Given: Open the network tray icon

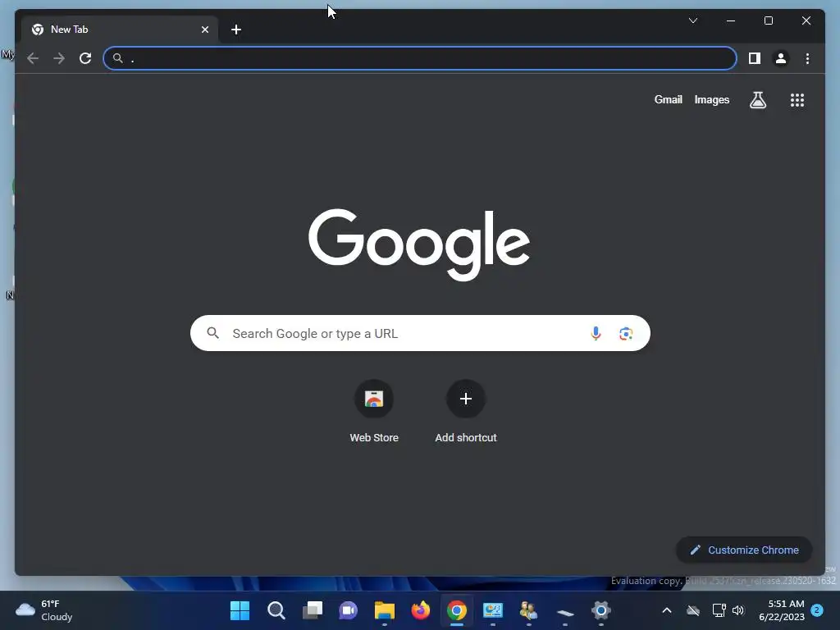Looking at the screenshot, I should [719, 610].
